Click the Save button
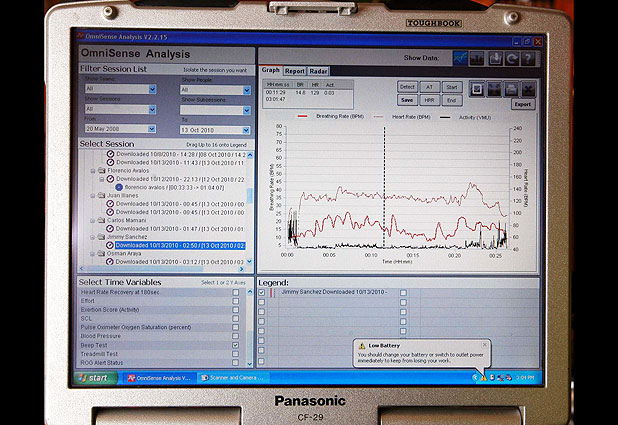 pyautogui.click(x=407, y=100)
